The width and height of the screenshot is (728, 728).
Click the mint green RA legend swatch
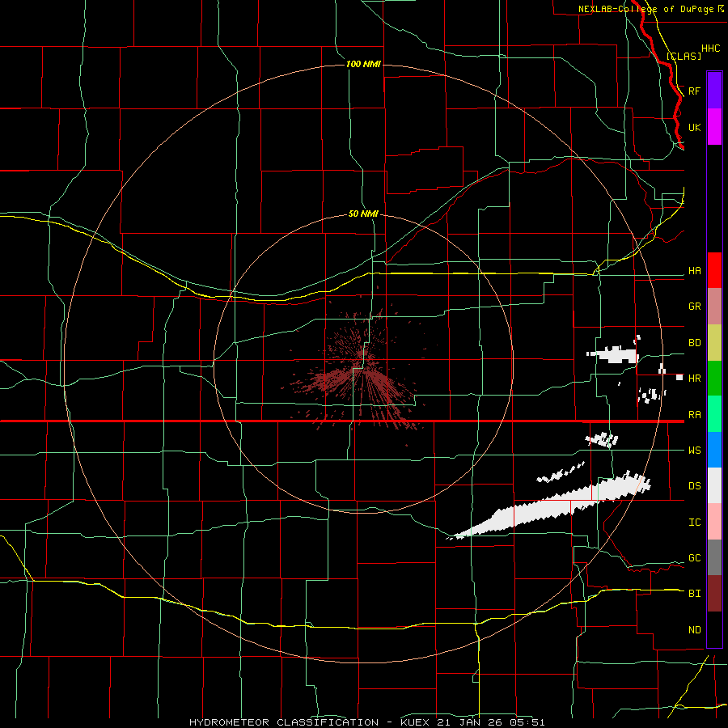point(714,414)
